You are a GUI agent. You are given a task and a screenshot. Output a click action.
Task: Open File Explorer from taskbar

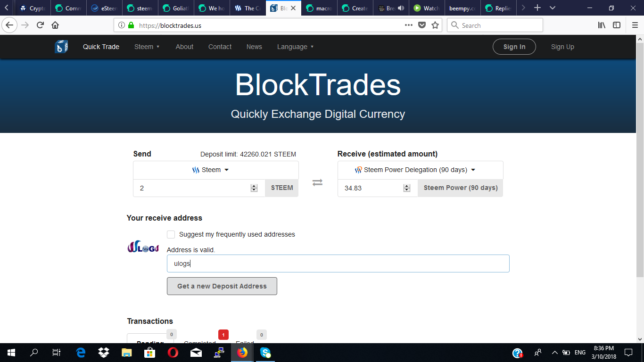[x=127, y=352]
